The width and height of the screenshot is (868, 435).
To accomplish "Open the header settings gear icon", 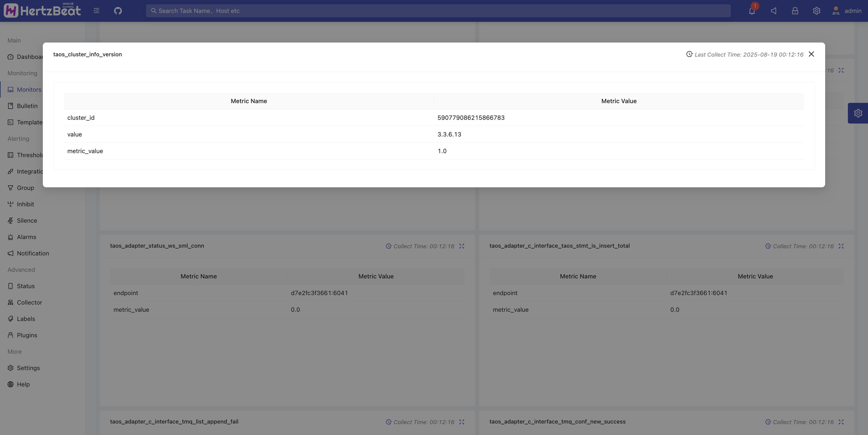I will coord(816,11).
